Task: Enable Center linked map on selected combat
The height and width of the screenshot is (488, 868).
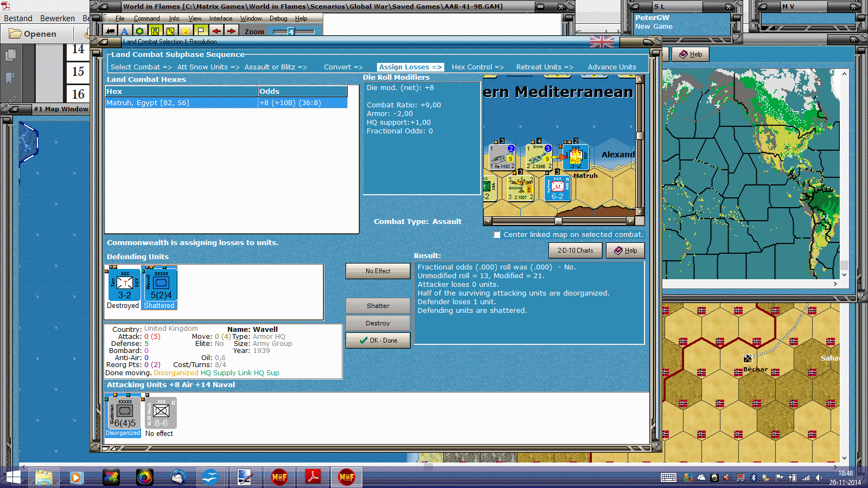Action: pos(496,235)
